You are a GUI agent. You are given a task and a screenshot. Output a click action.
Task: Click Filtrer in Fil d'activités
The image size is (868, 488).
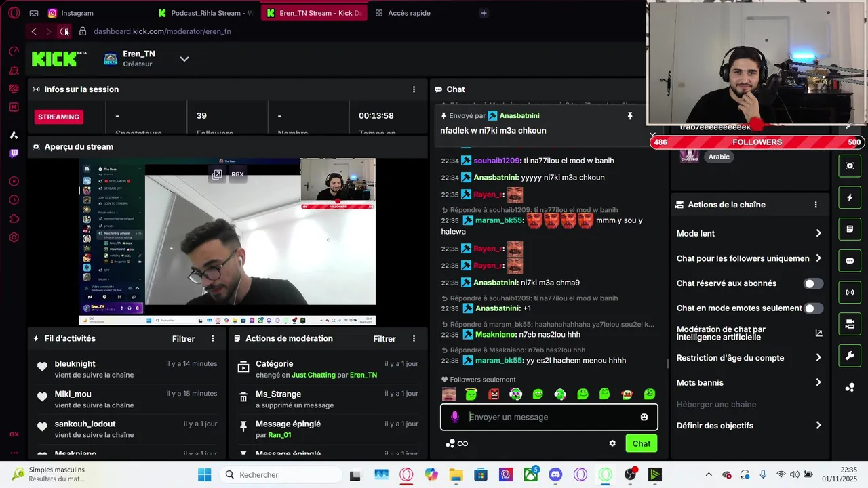pos(183,339)
